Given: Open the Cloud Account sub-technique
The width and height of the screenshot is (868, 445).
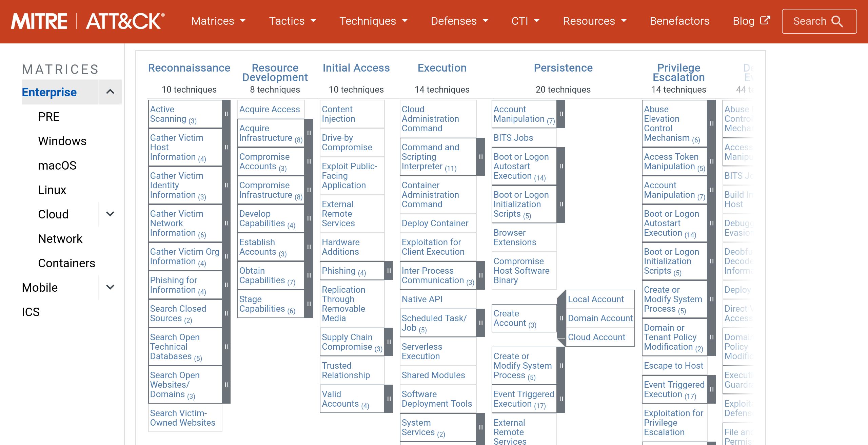Looking at the screenshot, I should click(x=597, y=337).
